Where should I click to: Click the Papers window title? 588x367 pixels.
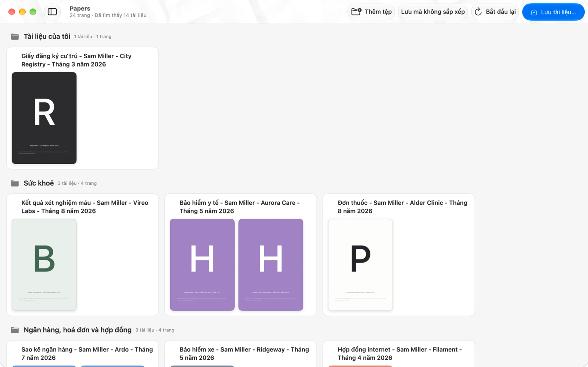80,8
